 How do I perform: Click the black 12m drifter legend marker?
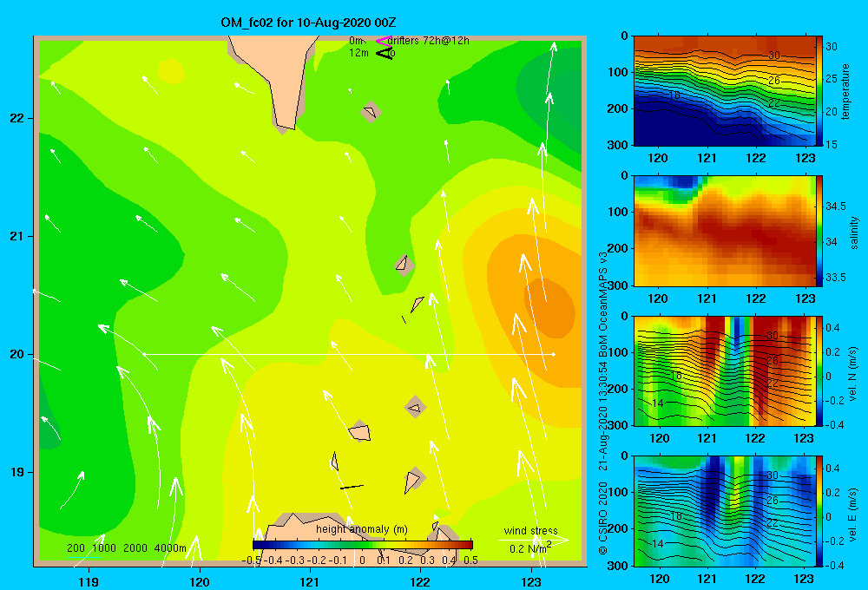385,53
